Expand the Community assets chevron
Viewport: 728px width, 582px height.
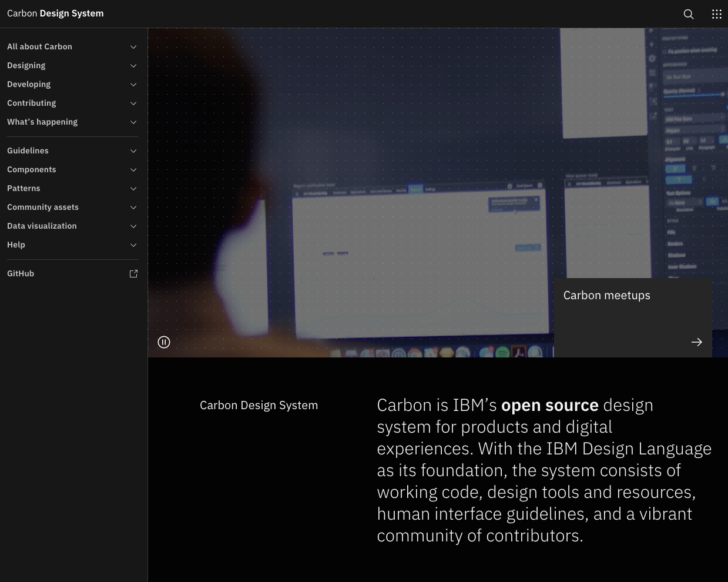pyautogui.click(x=133, y=208)
